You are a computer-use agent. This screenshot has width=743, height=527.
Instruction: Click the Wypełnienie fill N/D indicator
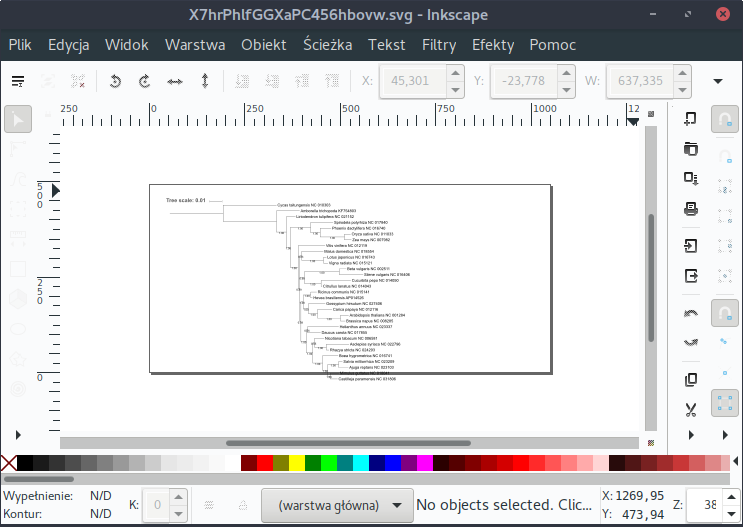pos(100,495)
